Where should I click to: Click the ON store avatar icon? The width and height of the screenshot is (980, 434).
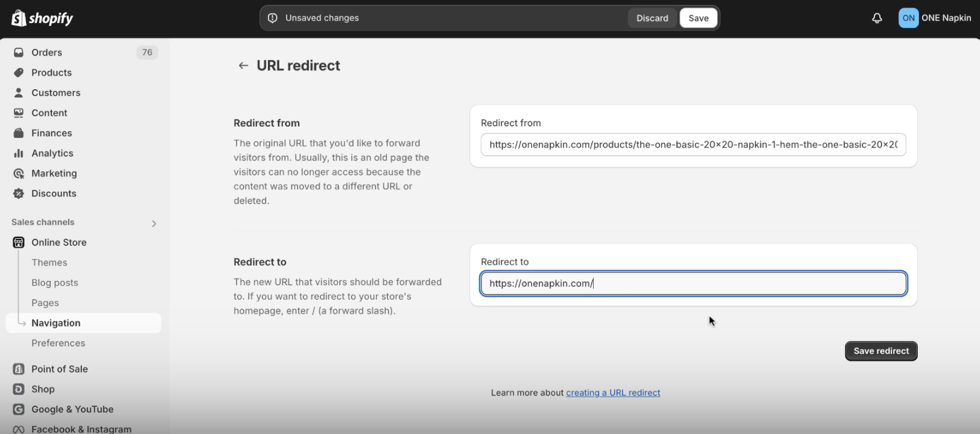point(908,18)
